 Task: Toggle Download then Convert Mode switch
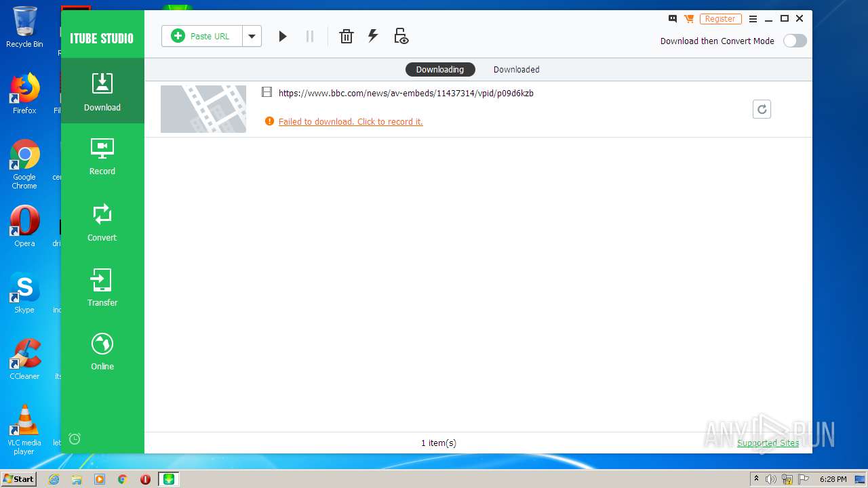pos(795,41)
